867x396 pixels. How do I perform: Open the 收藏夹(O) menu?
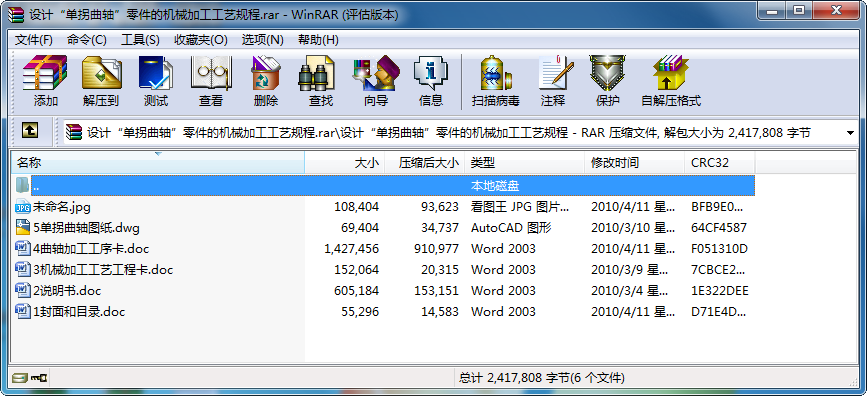pos(201,40)
